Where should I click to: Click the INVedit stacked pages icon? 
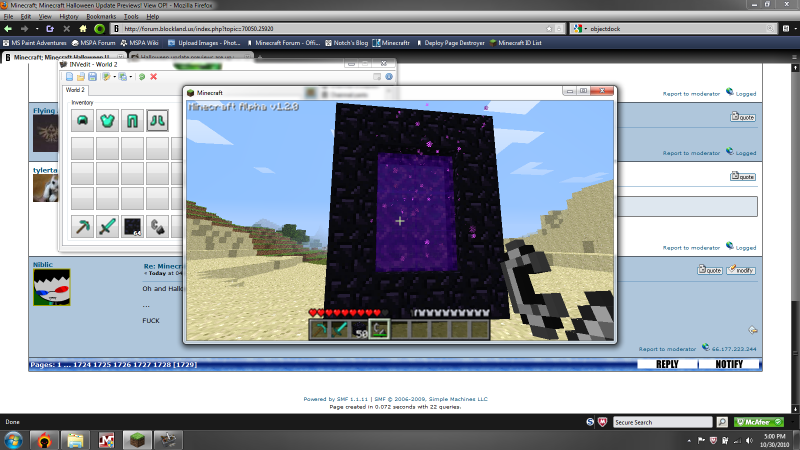click(123, 77)
